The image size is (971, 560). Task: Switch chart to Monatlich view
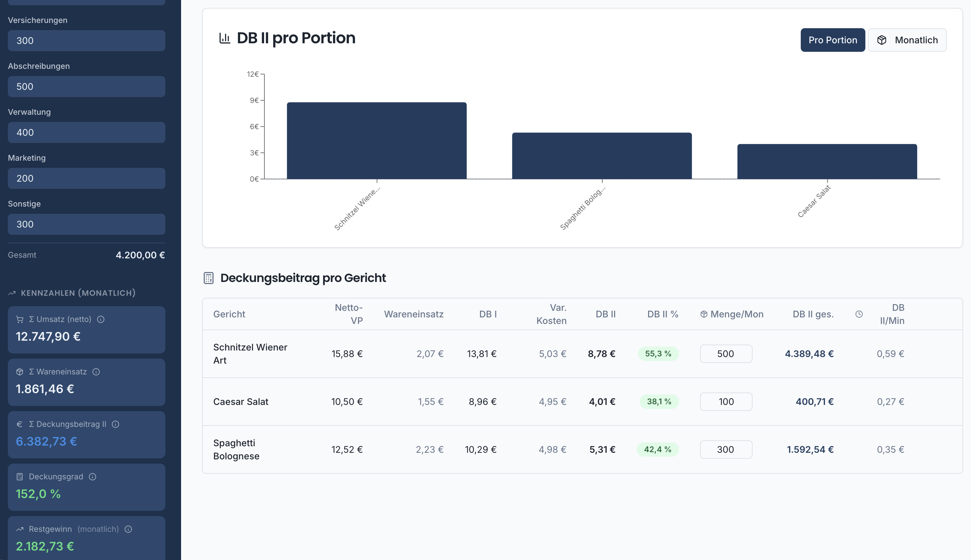tap(907, 40)
